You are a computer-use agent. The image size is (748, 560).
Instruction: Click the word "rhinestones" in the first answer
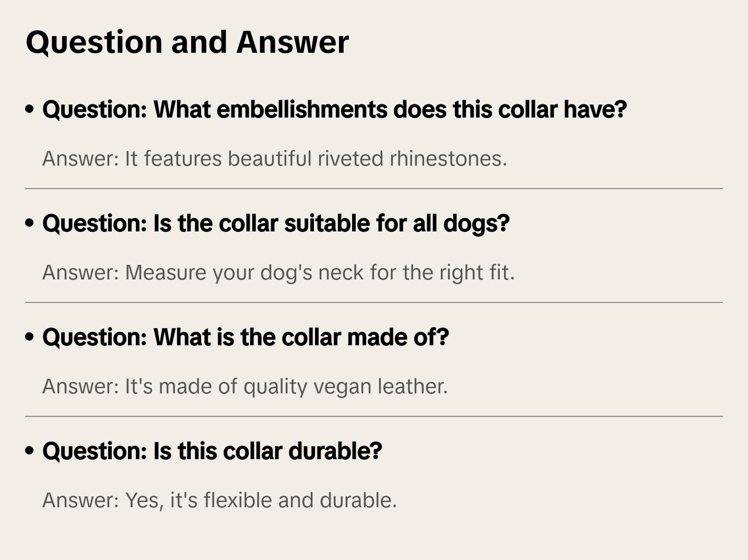click(448, 159)
